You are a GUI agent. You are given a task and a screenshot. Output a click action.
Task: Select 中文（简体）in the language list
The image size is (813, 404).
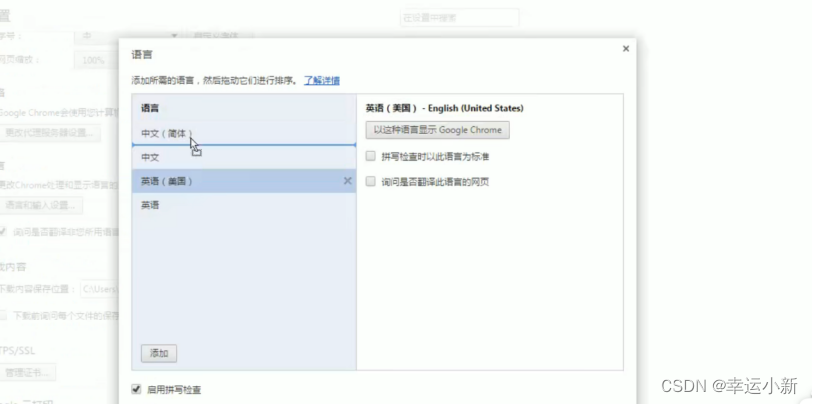244,133
